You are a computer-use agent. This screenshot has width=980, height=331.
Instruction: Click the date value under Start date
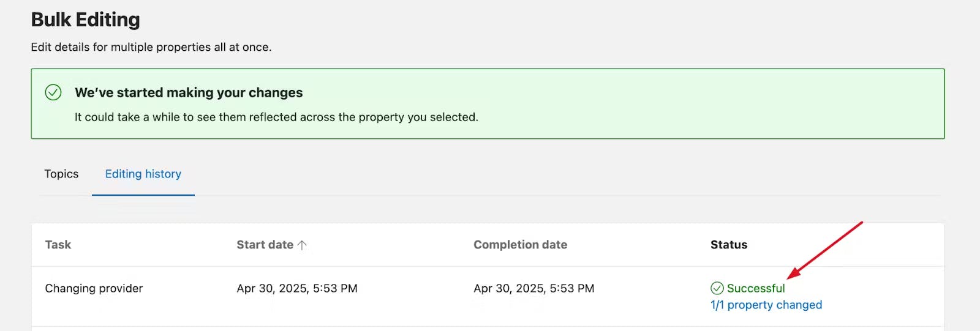click(x=297, y=288)
